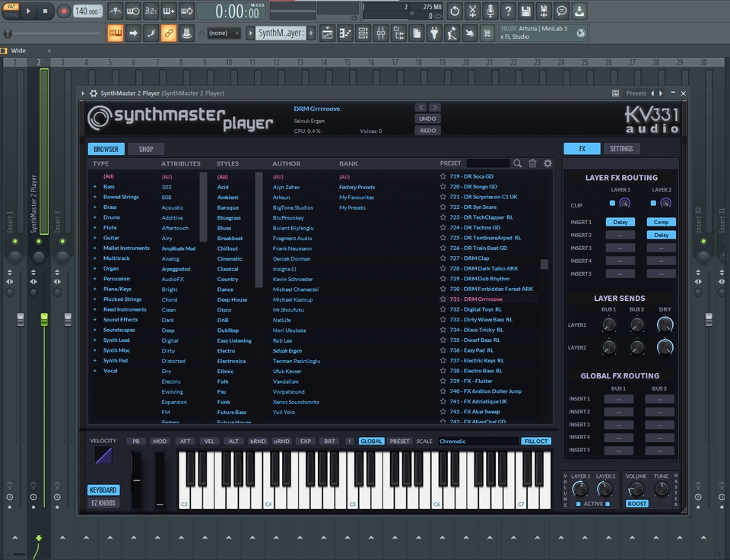The width and height of the screenshot is (730, 560).
Task: Open the plugin wrapper gear icon
Action: click(x=93, y=93)
